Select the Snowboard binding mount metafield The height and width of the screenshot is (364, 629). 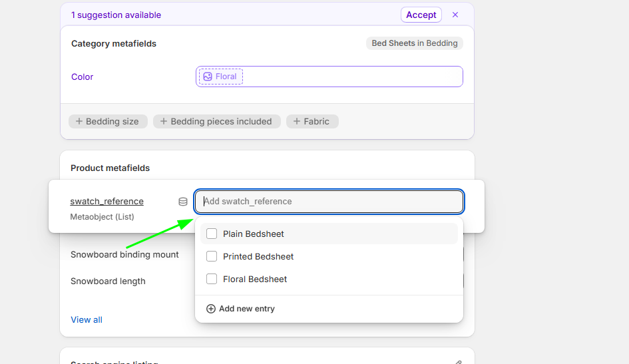124,254
